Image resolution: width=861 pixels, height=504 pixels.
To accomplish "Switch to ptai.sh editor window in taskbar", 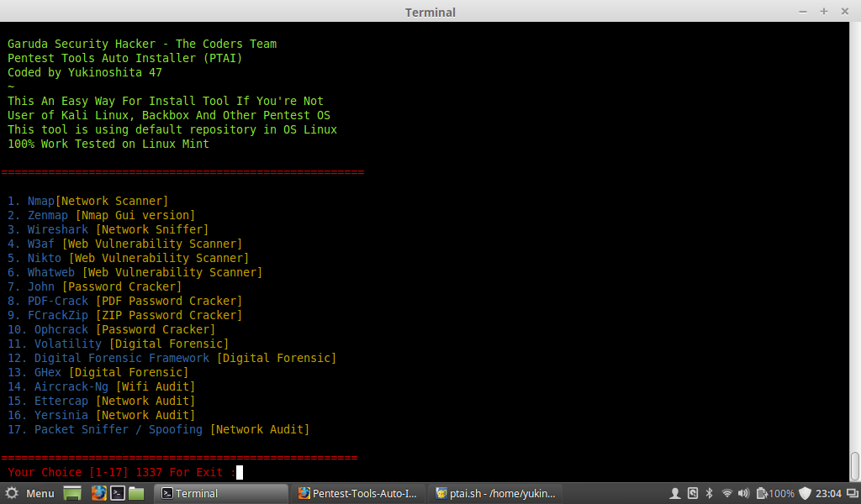I will point(495,493).
